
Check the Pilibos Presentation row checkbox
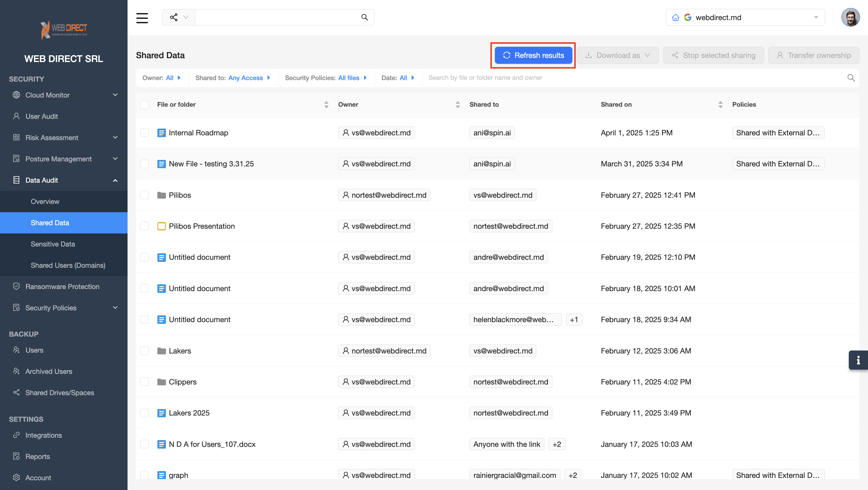(145, 226)
